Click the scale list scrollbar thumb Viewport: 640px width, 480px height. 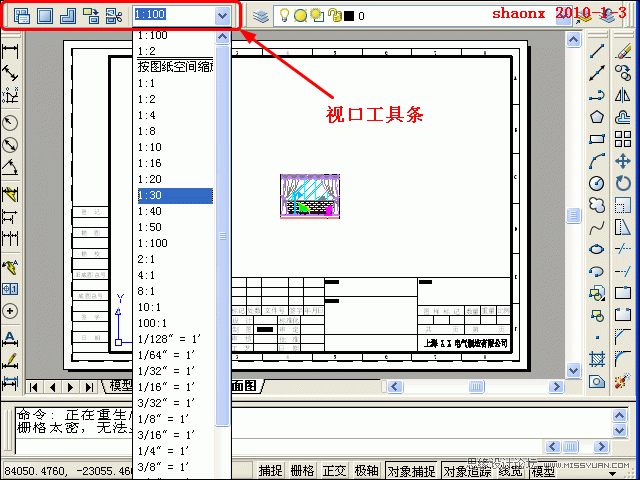pos(223,235)
